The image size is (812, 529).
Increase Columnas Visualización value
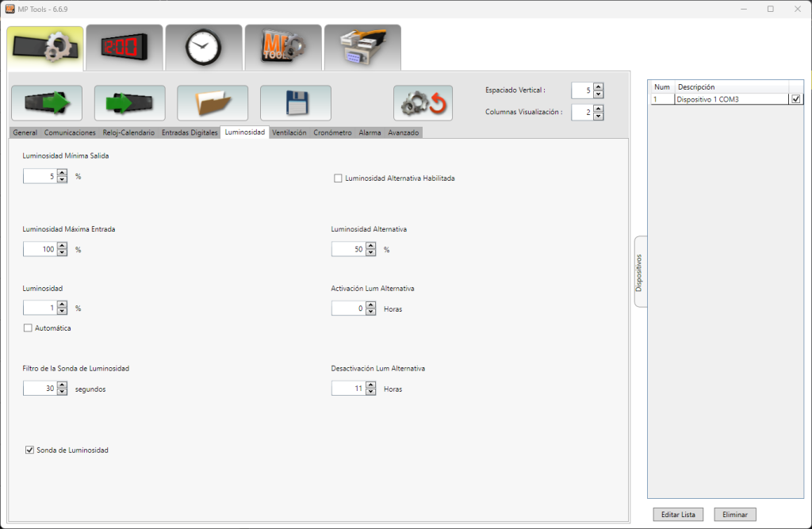(x=598, y=109)
